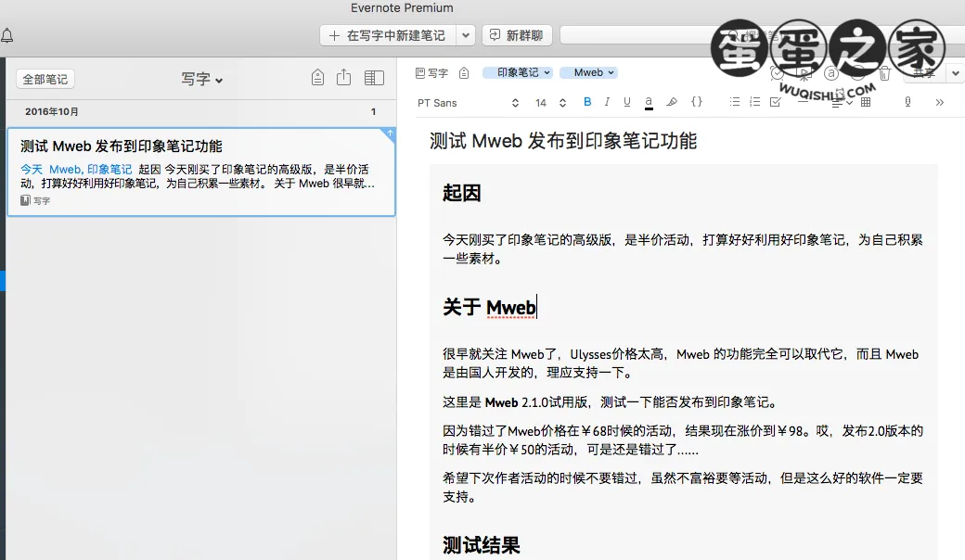
Task: Set a reminder with alarm clock icon
Action: coord(778,74)
